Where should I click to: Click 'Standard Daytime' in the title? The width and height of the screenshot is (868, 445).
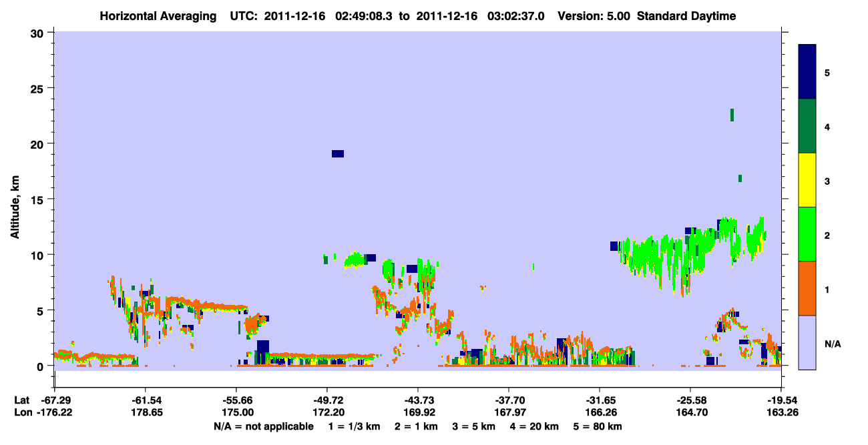point(686,16)
